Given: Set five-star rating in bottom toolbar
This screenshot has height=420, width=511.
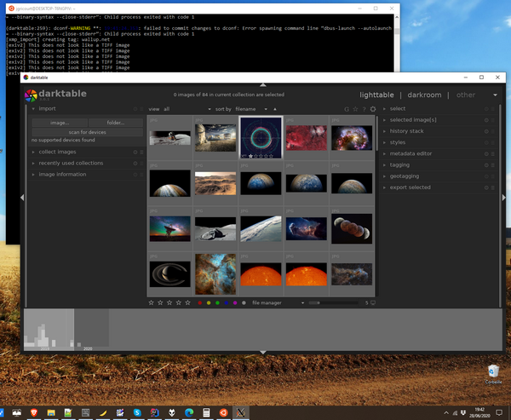Looking at the screenshot, I should [x=187, y=302].
